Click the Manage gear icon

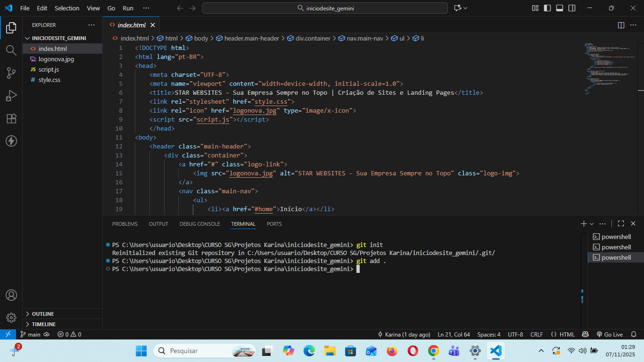click(x=11, y=317)
